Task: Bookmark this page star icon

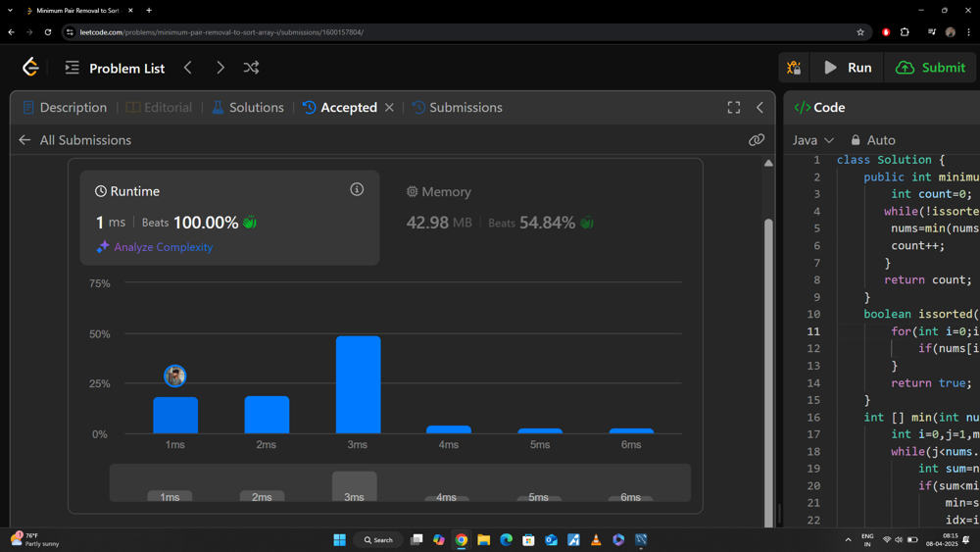Action: pos(860,32)
